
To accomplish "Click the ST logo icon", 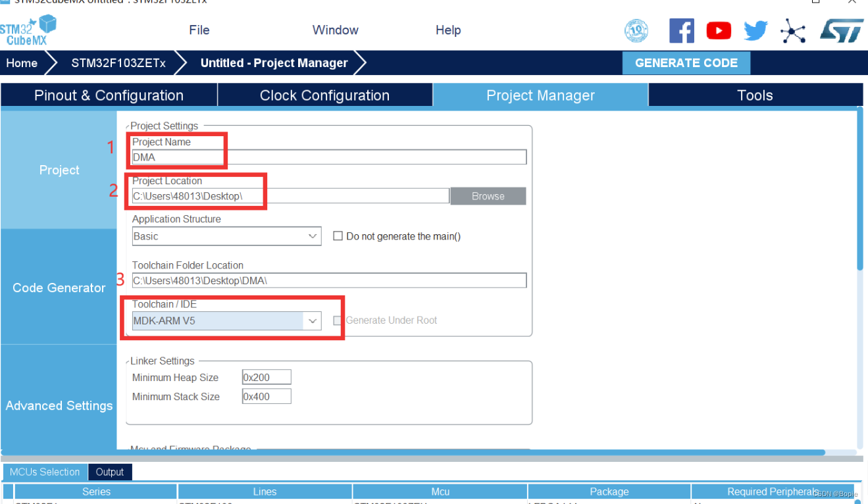I will pos(842,31).
